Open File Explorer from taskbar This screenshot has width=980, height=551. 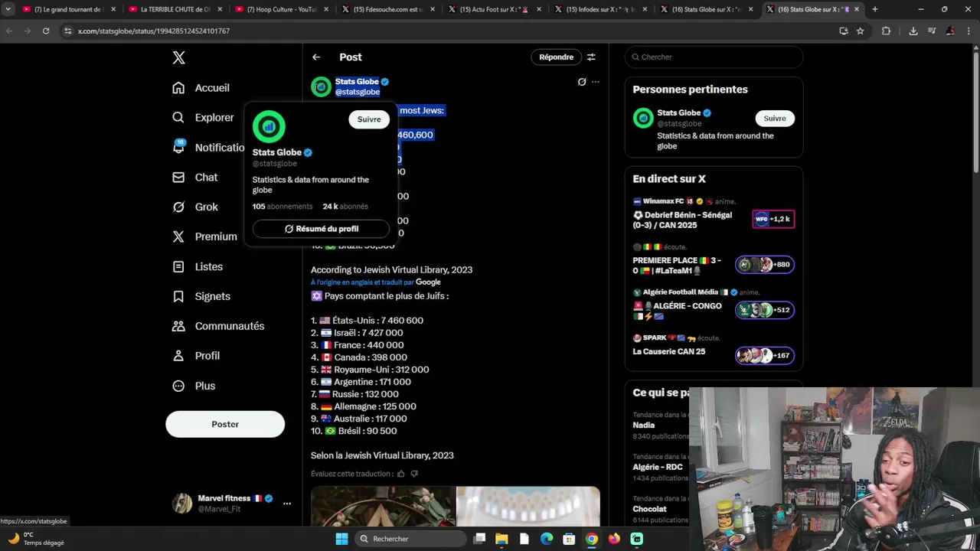coord(501,539)
